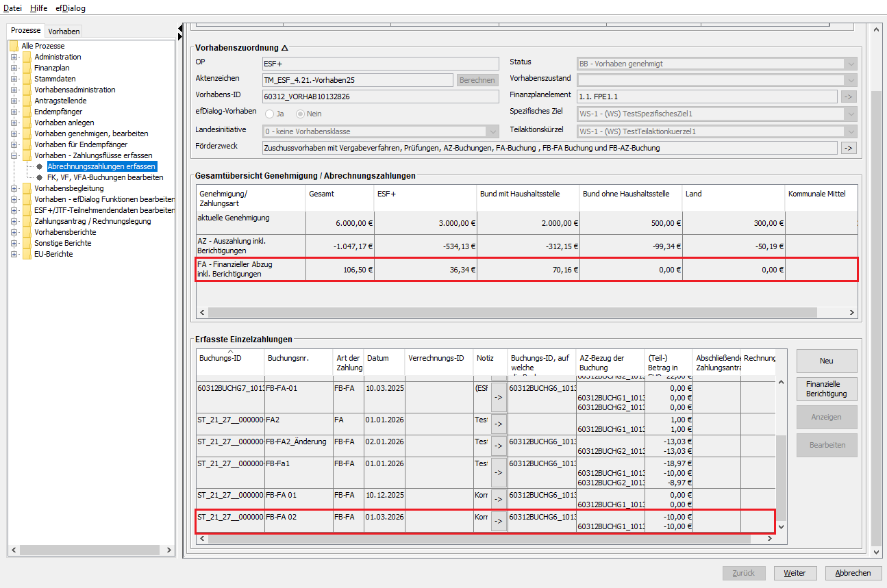Collapse Vorhaben - Zahlungsflüsse erfassen node

[x=14, y=155]
